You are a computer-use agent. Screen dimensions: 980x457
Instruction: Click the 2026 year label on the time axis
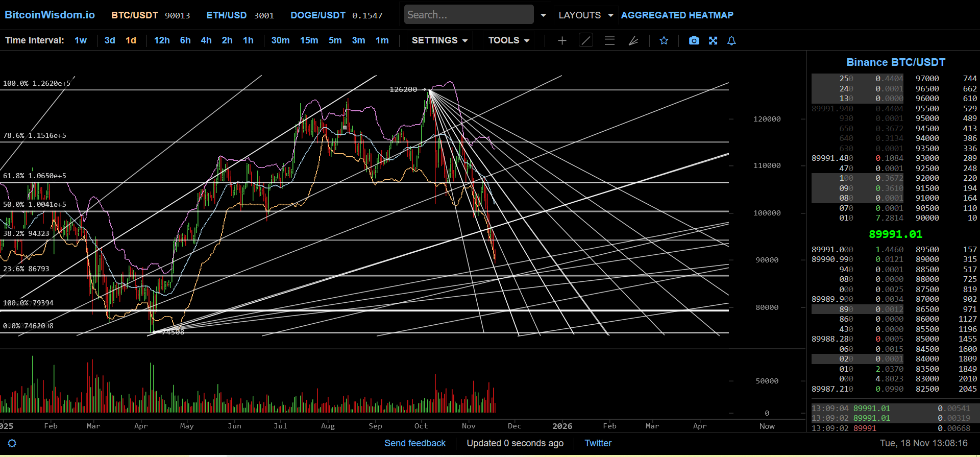click(562, 426)
